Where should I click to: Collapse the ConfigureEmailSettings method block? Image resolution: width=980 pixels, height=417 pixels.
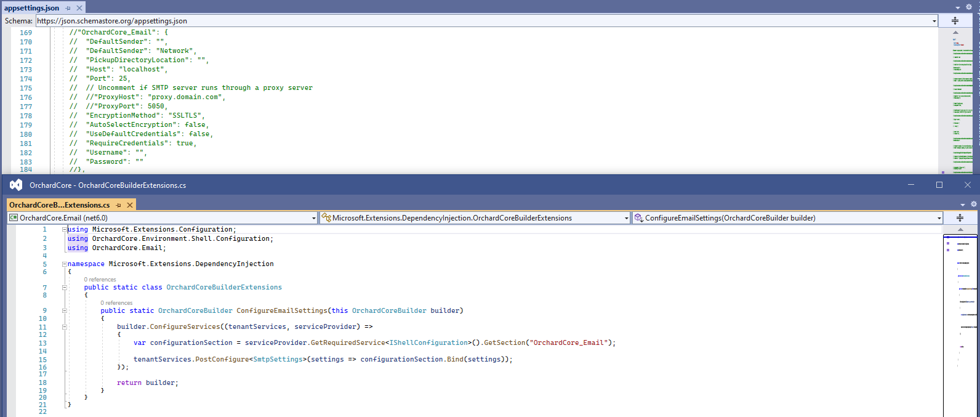(65, 311)
